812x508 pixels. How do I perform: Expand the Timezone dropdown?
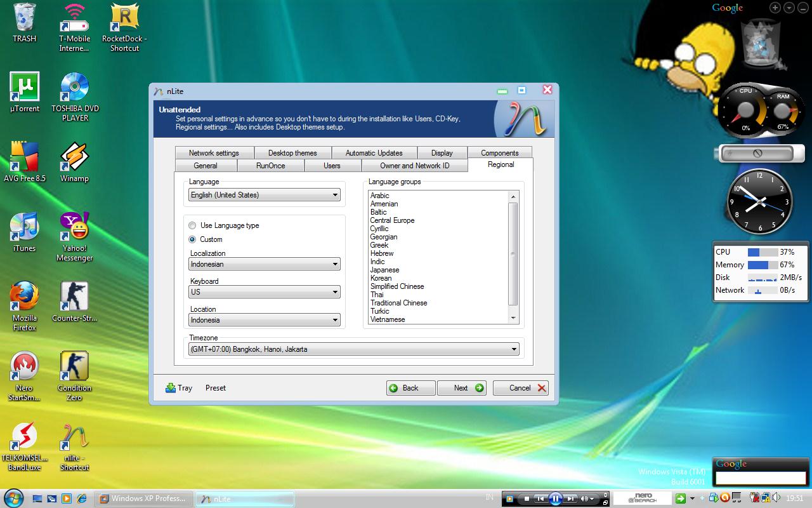353,349
